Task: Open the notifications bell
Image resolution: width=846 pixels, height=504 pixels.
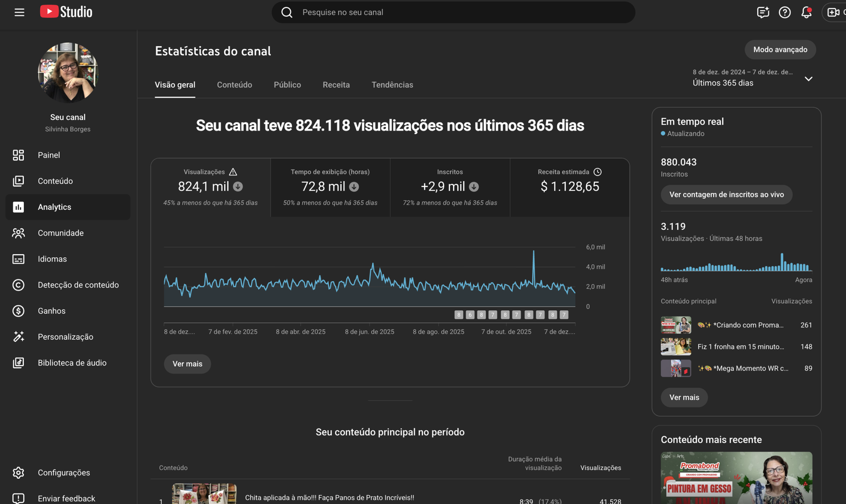Action: coord(806,12)
